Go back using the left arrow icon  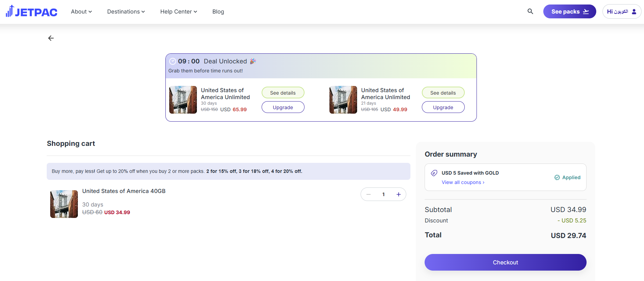pyautogui.click(x=51, y=38)
